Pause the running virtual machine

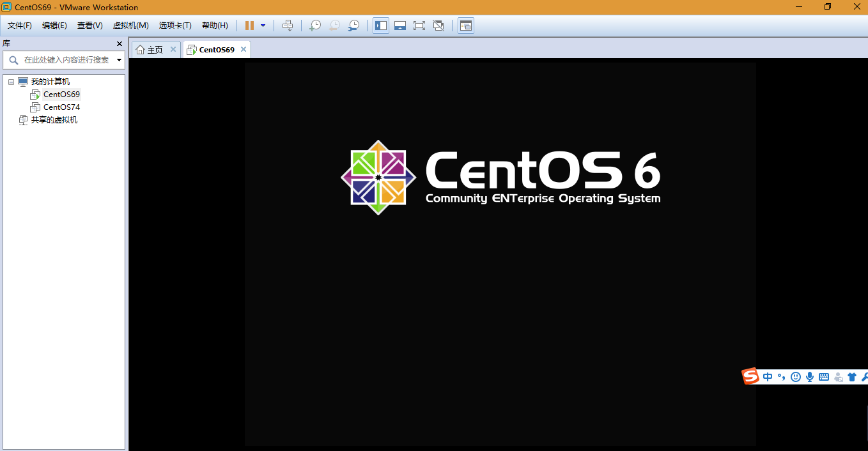(x=249, y=26)
